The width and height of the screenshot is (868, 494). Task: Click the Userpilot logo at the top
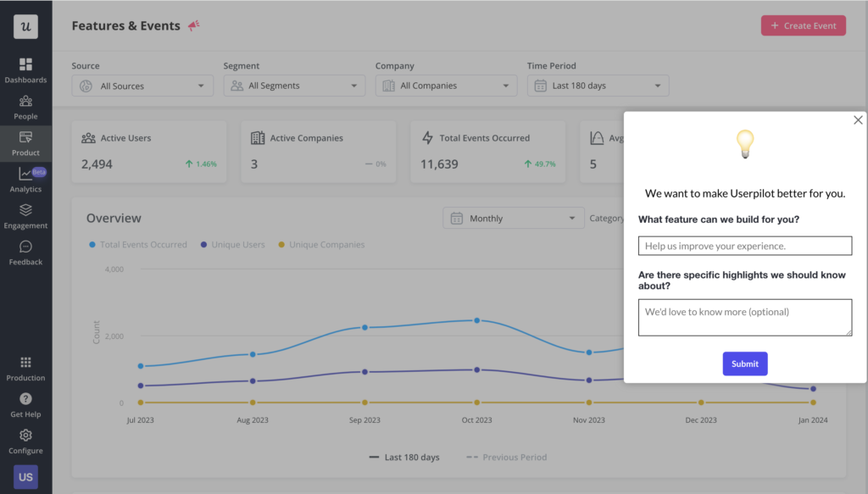[25, 25]
